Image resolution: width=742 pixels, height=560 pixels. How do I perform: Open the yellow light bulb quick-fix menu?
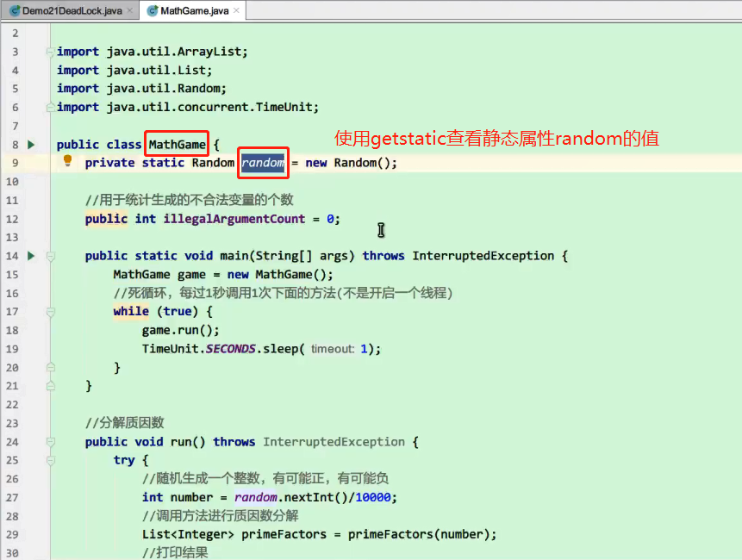click(x=68, y=161)
